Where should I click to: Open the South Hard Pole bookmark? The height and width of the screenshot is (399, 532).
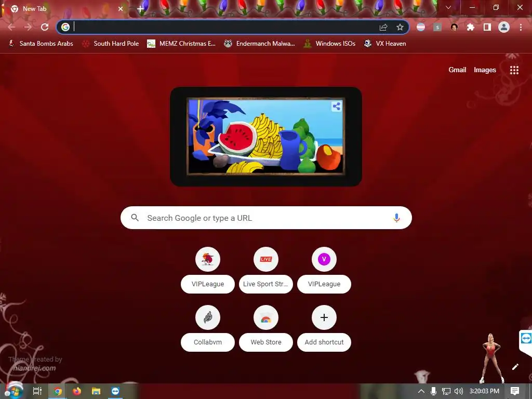[111, 44]
